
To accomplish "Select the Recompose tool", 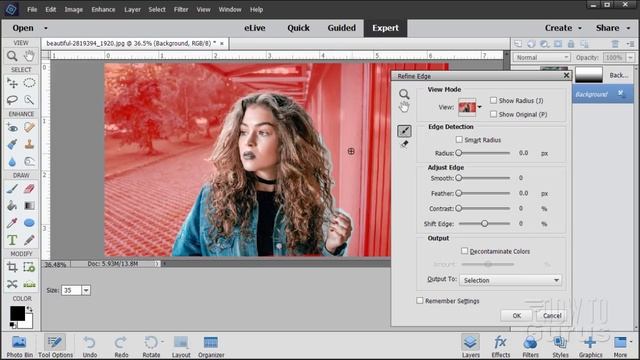I will point(29,267).
